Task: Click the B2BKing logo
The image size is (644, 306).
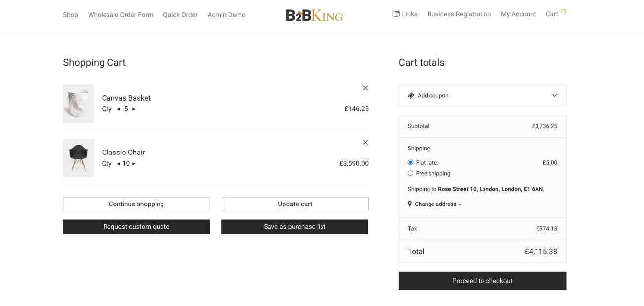Action: (315, 15)
